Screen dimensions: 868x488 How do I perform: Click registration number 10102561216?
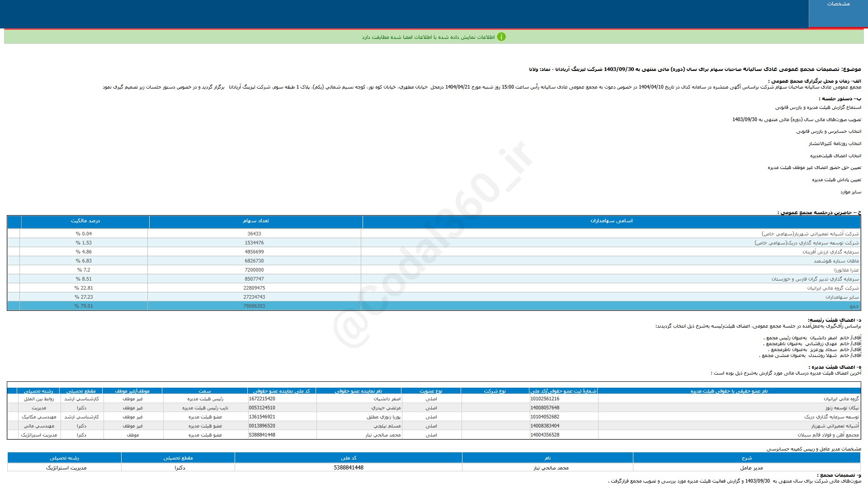[x=545, y=399]
